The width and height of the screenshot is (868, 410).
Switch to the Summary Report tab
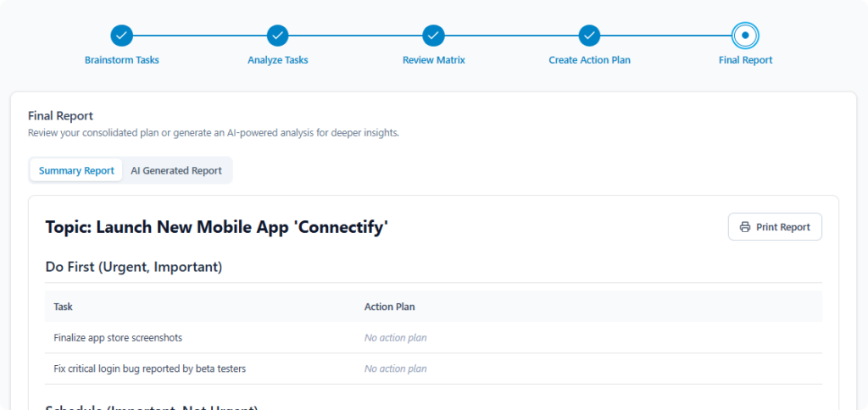coord(76,170)
